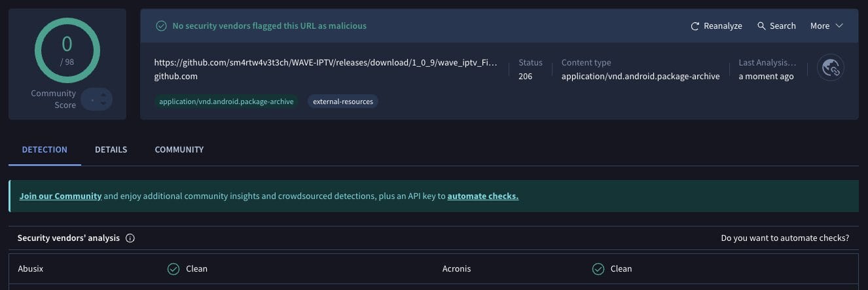
Task: Open the More dropdown menu
Action: (826, 26)
